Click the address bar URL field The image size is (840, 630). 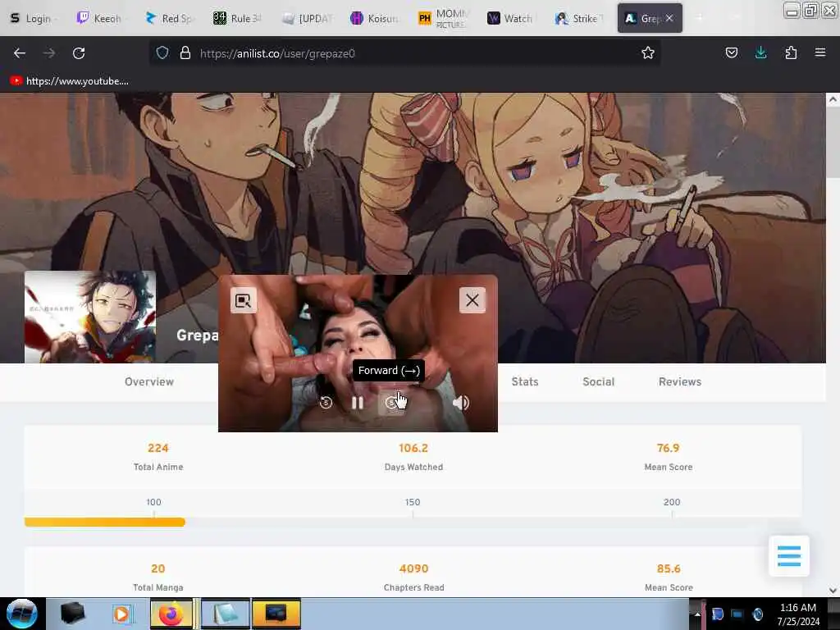tap(404, 53)
